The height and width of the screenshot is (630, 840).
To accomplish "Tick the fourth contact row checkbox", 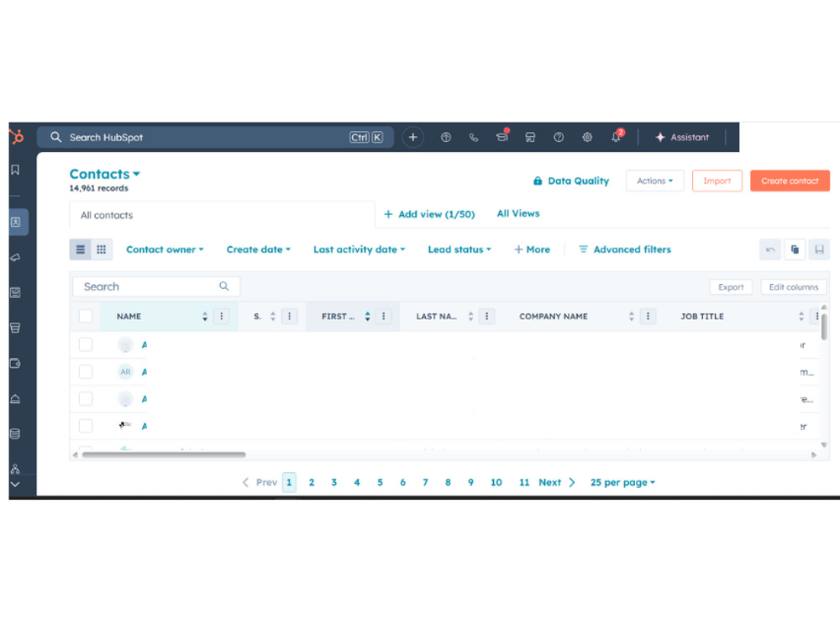I will (x=86, y=426).
